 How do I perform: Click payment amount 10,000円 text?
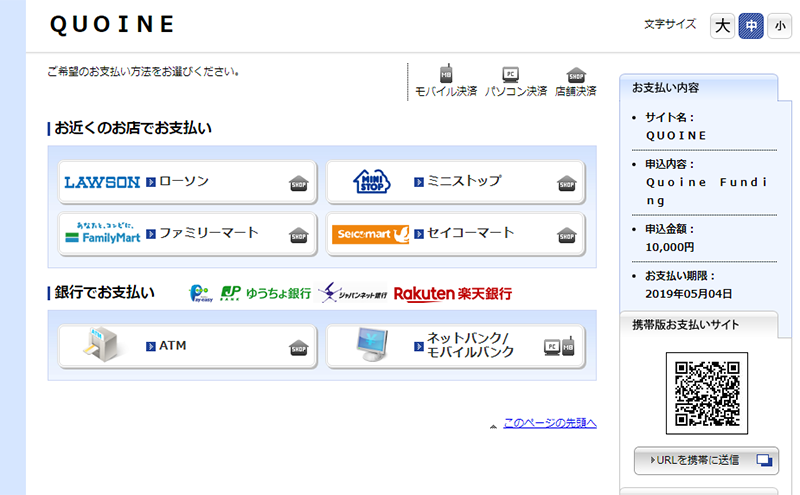(x=669, y=248)
